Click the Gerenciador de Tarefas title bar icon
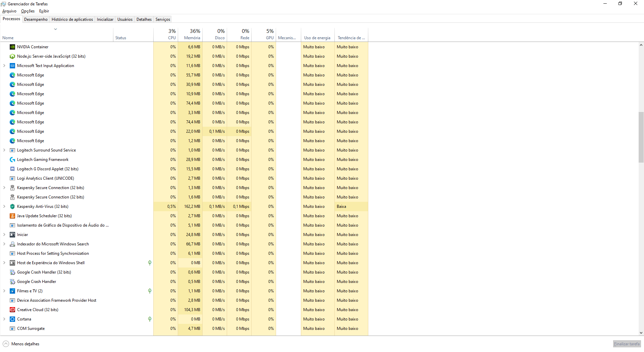The image size is (644, 352). [x=3, y=4]
